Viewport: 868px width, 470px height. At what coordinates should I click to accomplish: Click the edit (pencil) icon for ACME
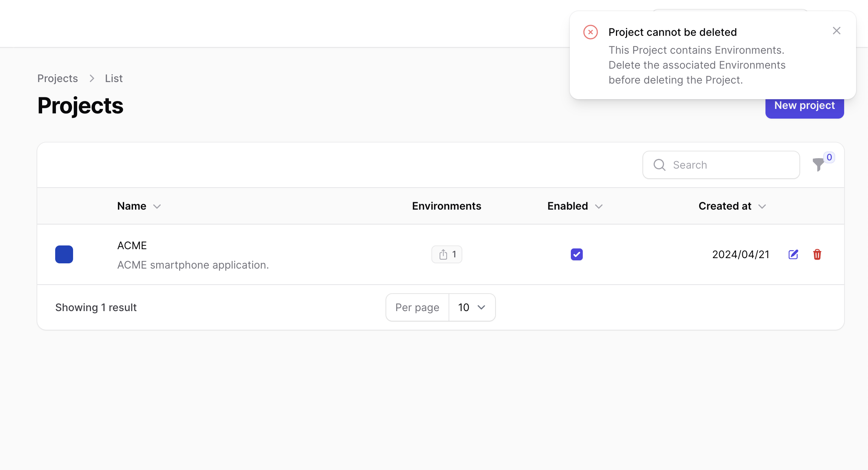pyautogui.click(x=793, y=254)
